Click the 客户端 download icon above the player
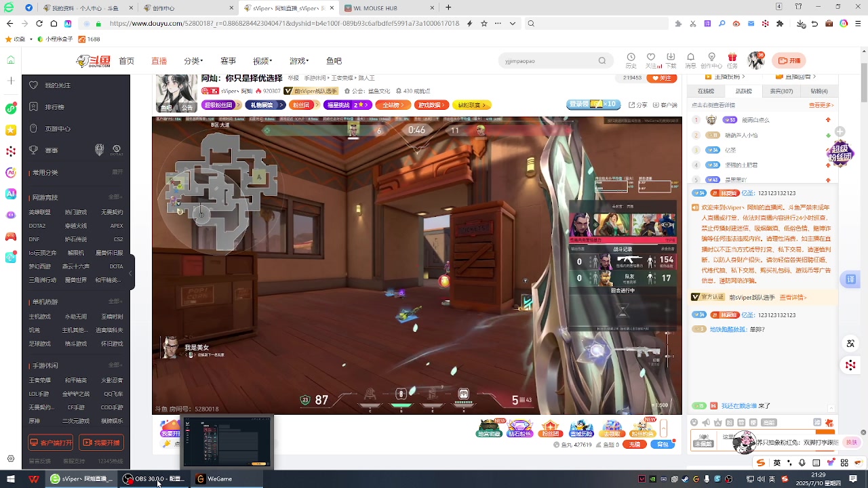The width and height of the screenshot is (868, 488). (x=665, y=105)
